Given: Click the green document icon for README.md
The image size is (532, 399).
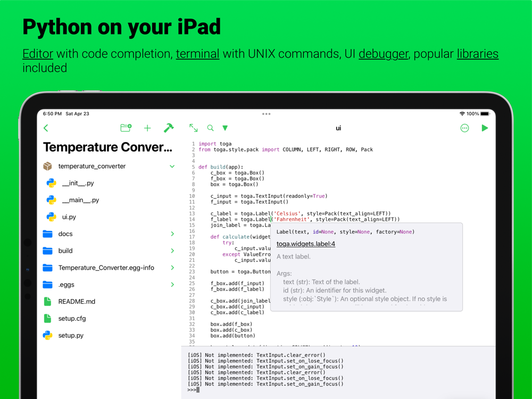Looking at the screenshot, I should 47,301.
